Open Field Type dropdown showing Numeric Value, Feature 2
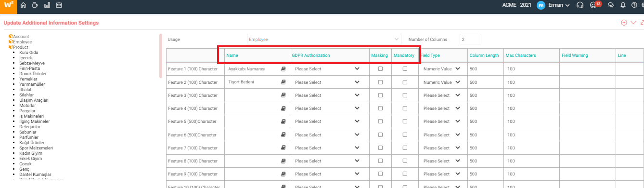The image size is (644, 188). coord(441,82)
